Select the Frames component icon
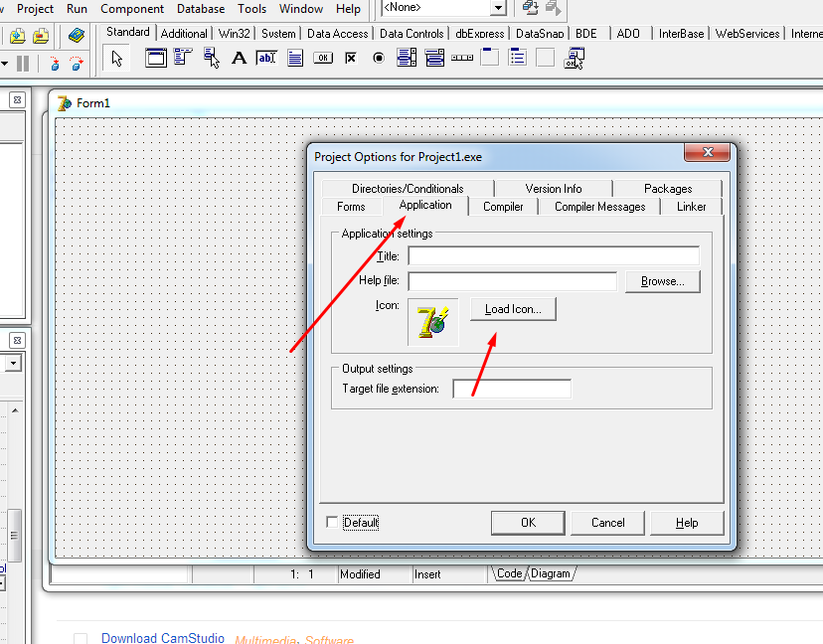 [155, 57]
